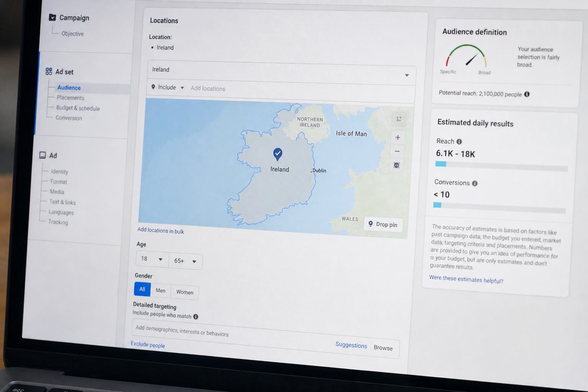The width and height of the screenshot is (588, 392).
Task: Open the Languages section
Action: point(61,212)
